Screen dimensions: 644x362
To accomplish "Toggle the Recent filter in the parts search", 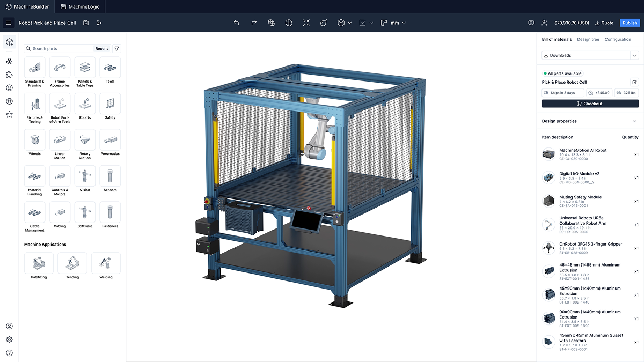I will click(x=101, y=48).
